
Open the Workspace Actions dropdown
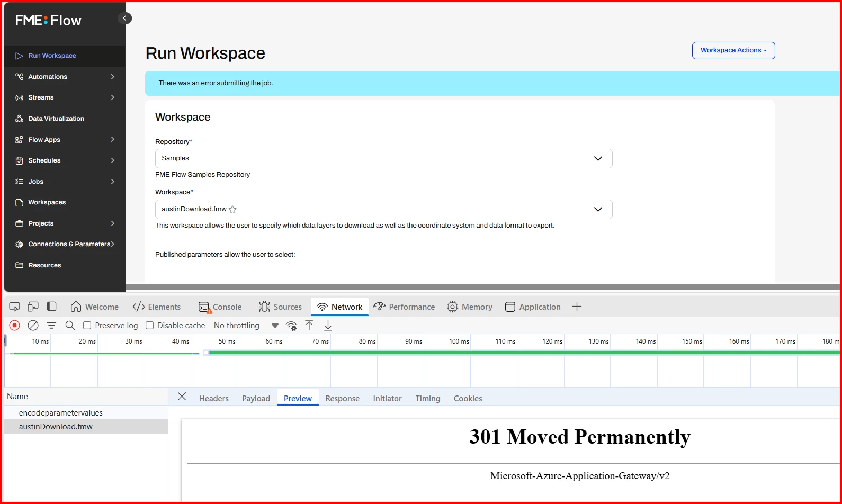point(733,50)
